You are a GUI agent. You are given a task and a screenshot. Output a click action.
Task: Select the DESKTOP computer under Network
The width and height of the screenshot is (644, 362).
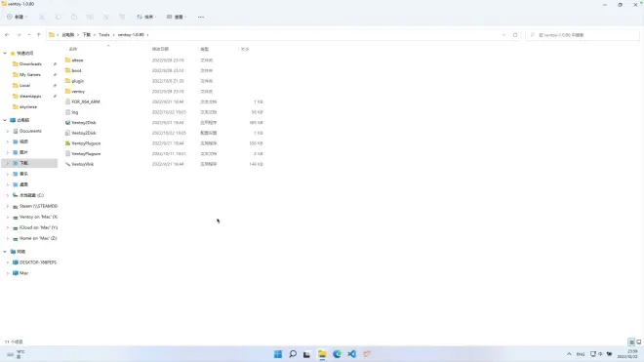38,262
